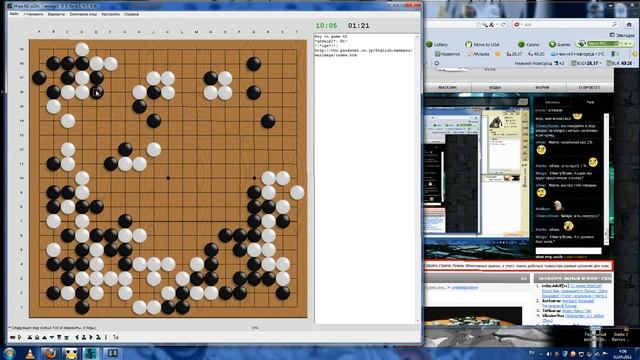Click the chat panel scrollbar on webpage
Screen dimensions: 640x360
(x=607, y=180)
